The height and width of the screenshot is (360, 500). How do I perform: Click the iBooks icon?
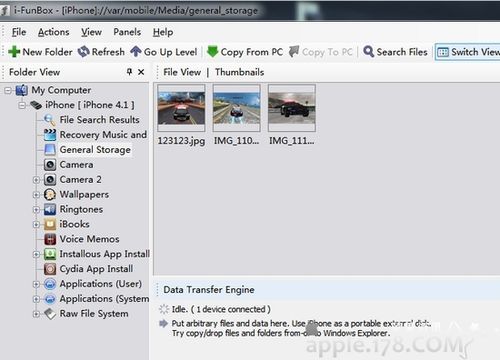coord(50,224)
